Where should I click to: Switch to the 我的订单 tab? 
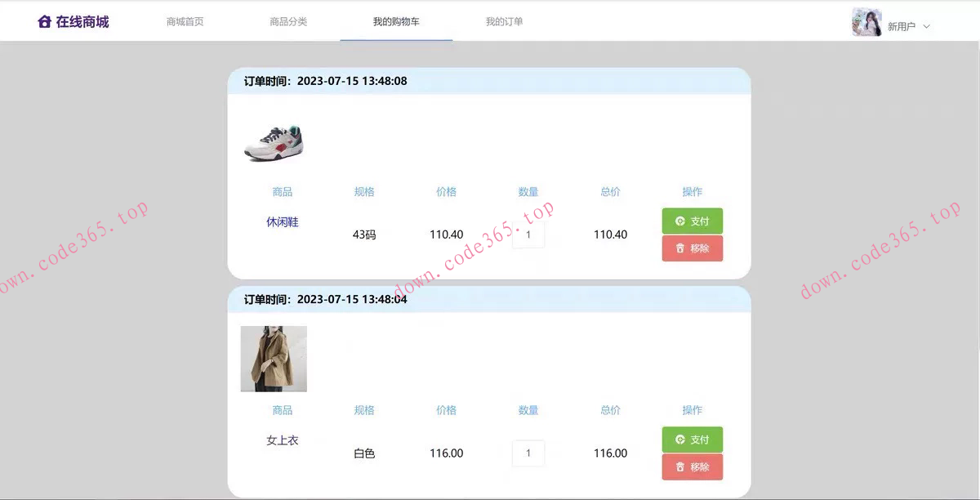tap(504, 22)
